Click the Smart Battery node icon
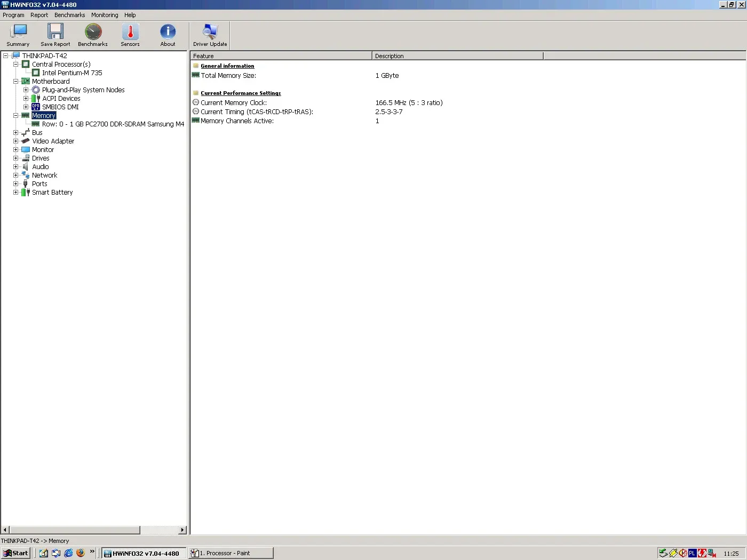Screen dimensions: 747x560 click(x=25, y=192)
